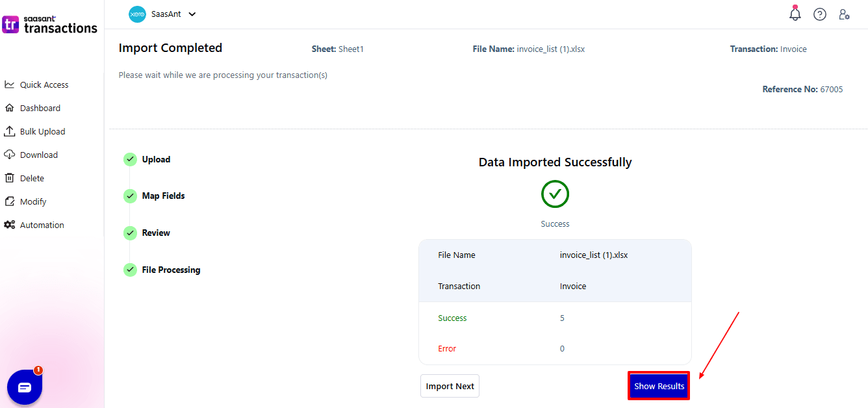Open Quick Access
The image size is (868, 408).
pos(43,84)
